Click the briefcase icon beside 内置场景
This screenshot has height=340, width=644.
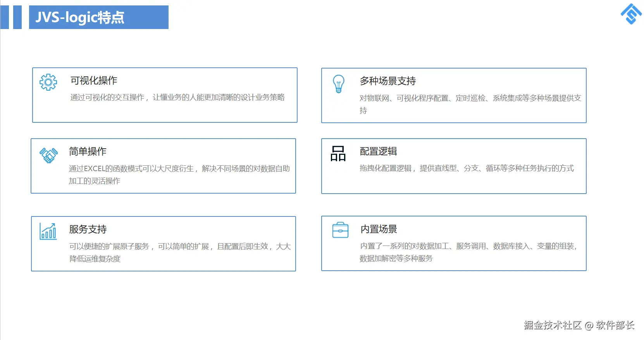(341, 230)
